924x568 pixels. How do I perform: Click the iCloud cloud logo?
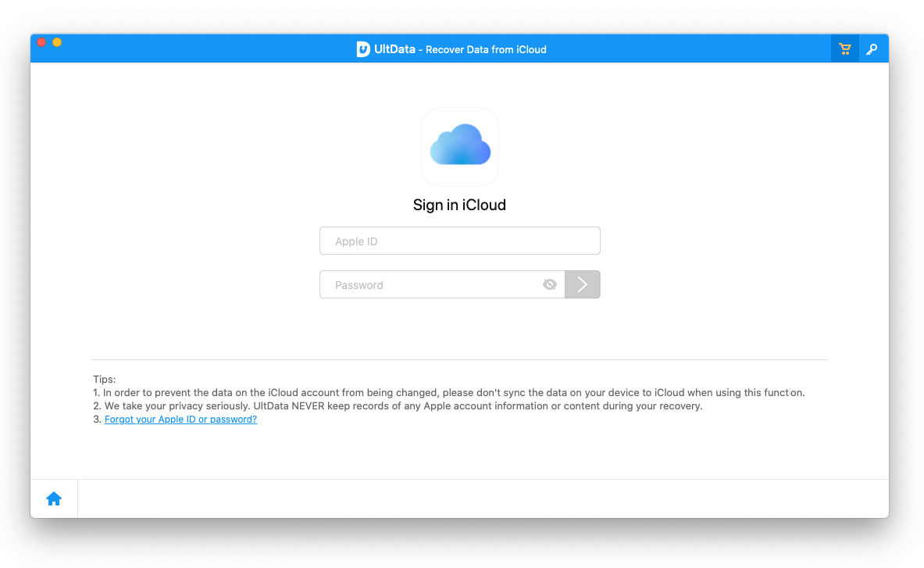(x=459, y=146)
